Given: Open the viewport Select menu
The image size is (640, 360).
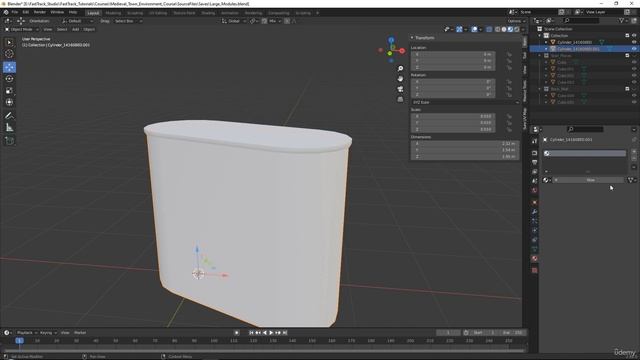Looking at the screenshot, I should [x=62, y=29].
